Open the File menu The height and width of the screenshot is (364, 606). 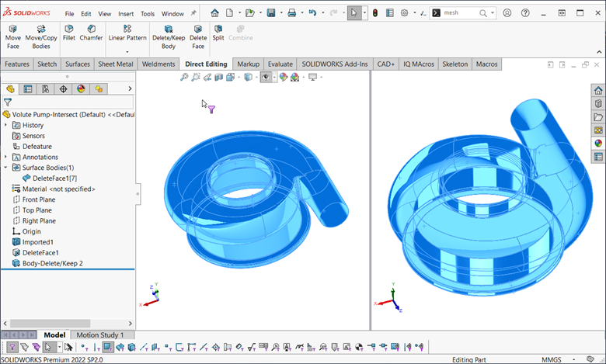point(69,14)
